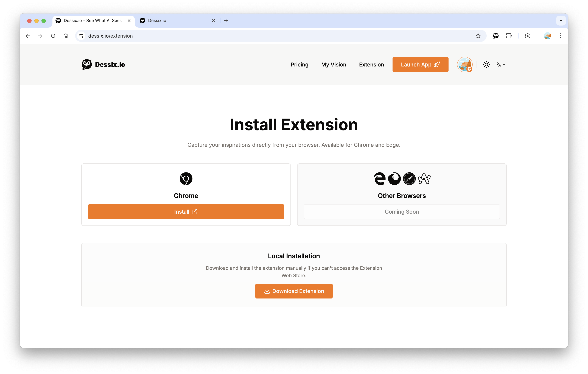Viewport: 588px width, 374px height.
Task: Bookmark the page with the star icon
Action: [x=478, y=36]
